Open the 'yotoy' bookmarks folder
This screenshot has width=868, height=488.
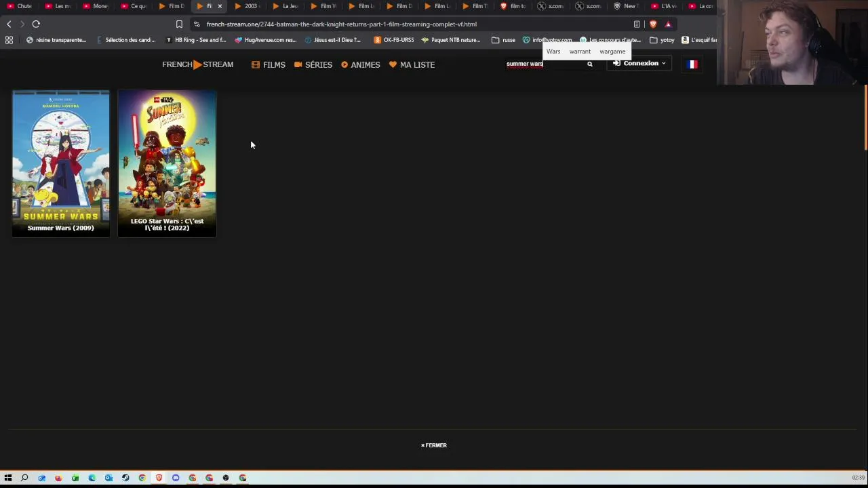(x=662, y=40)
